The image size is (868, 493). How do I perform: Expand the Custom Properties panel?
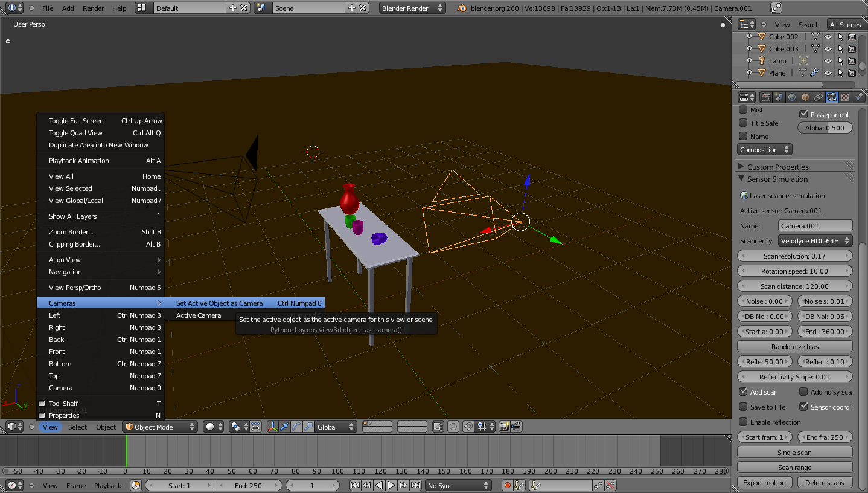coord(741,167)
